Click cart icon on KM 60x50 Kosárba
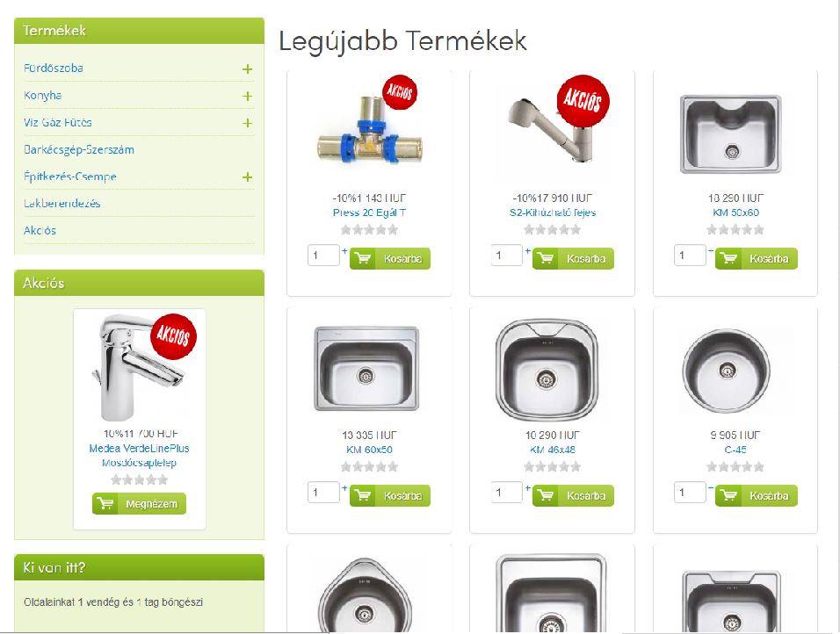The height and width of the screenshot is (634, 840). pos(363,496)
